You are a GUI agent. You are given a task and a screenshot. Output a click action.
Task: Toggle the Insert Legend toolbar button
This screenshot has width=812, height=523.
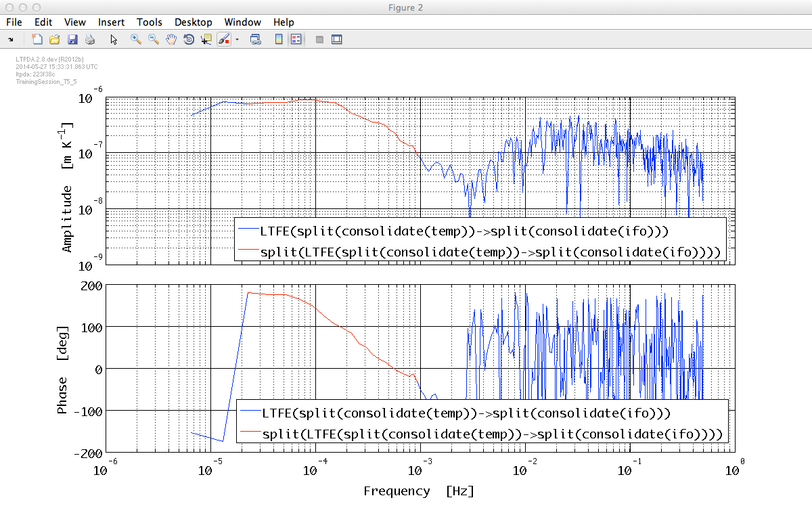pyautogui.click(x=296, y=39)
